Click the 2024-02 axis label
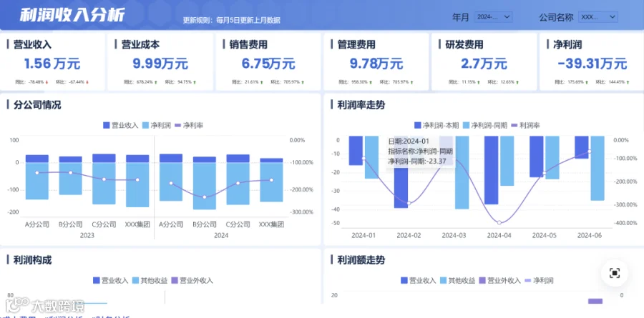The image size is (644, 318). click(409, 236)
